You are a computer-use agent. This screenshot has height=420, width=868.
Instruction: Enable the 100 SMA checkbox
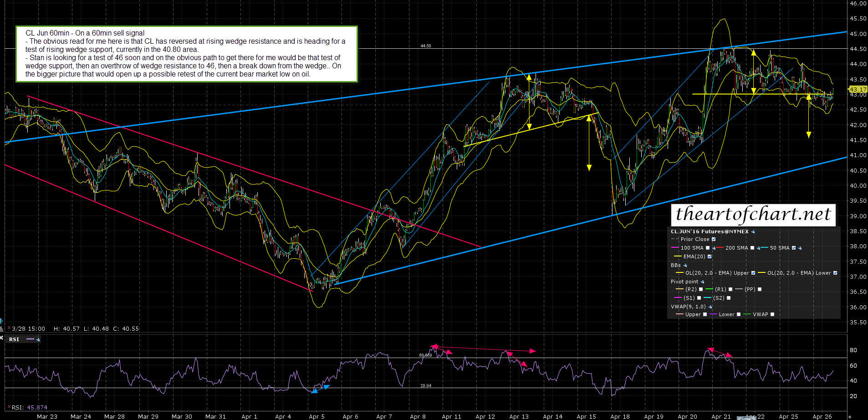(708, 248)
